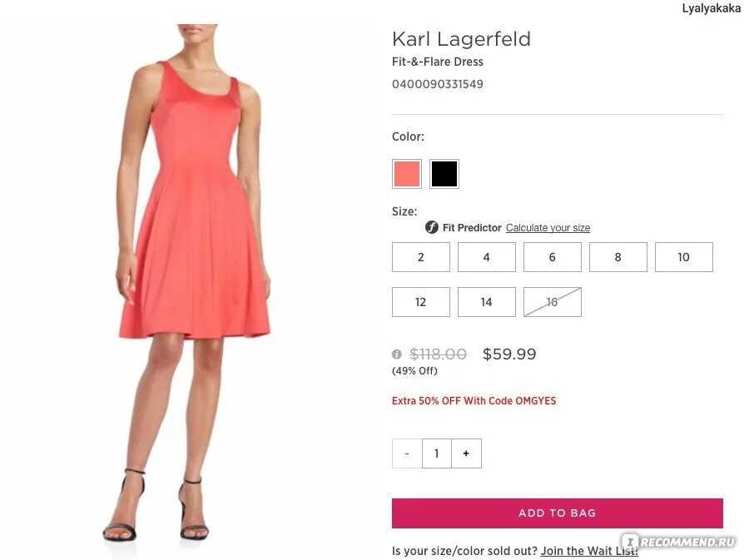744x560 pixels.
Task: Pick size 8
Action: coord(618,257)
